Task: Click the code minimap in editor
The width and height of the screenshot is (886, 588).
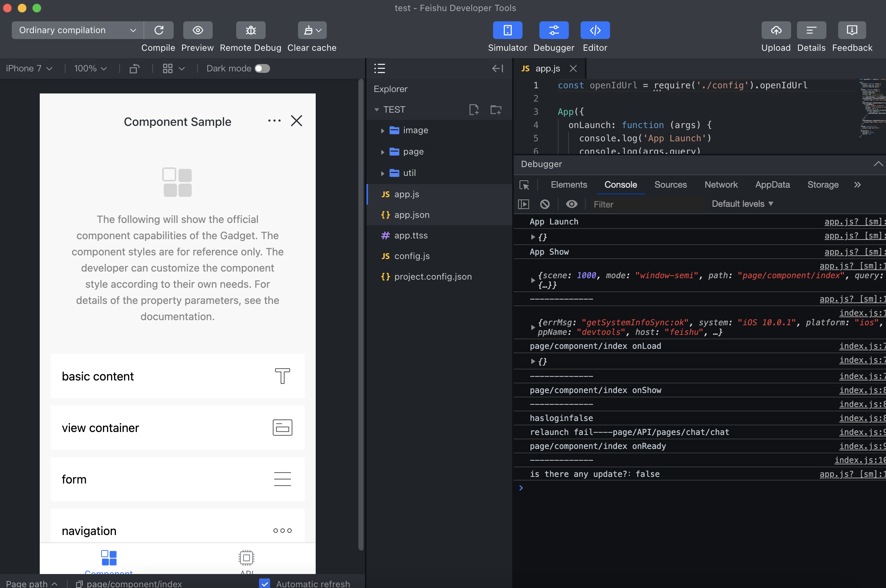Action: (872, 109)
